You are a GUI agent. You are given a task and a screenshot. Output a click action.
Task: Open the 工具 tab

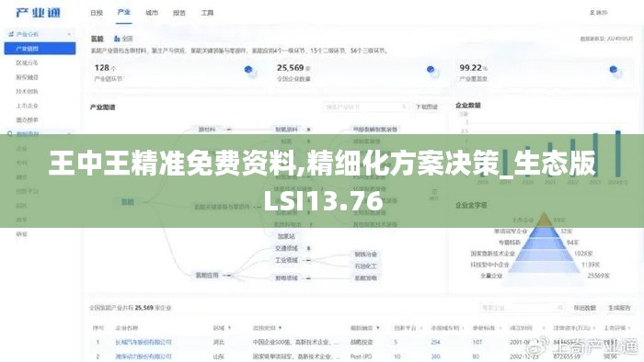tap(207, 13)
